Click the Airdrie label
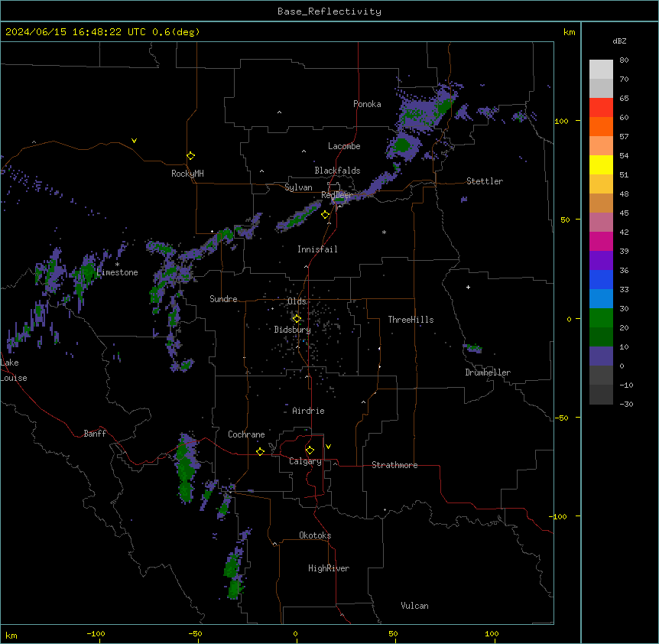Image resolution: width=659 pixels, height=644 pixels. coord(308,411)
